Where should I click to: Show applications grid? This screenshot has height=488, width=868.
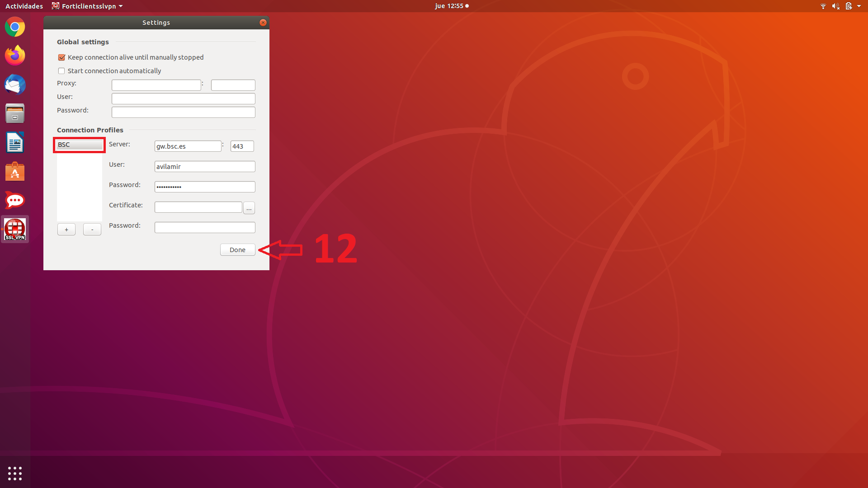click(x=15, y=473)
